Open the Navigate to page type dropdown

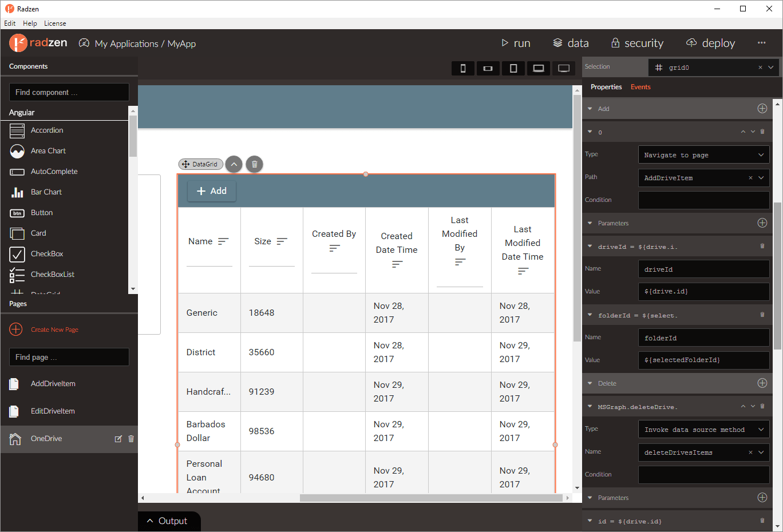[x=704, y=155]
